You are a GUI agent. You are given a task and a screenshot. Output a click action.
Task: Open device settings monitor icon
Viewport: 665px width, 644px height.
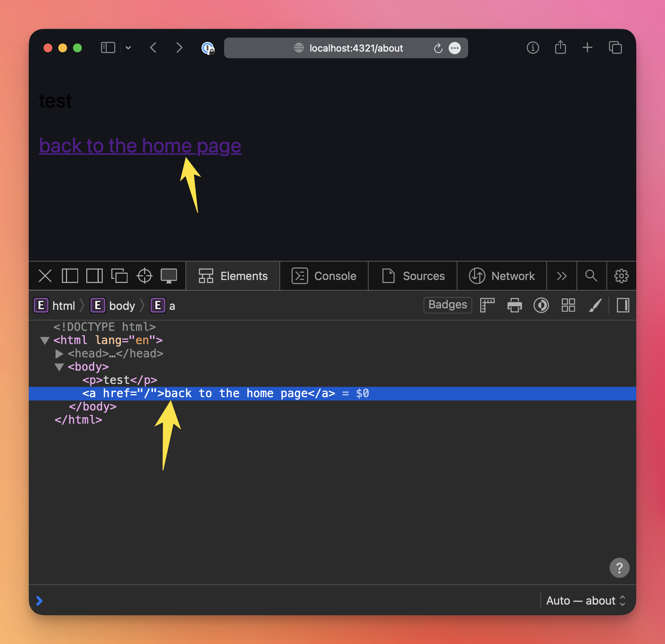[x=169, y=276]
